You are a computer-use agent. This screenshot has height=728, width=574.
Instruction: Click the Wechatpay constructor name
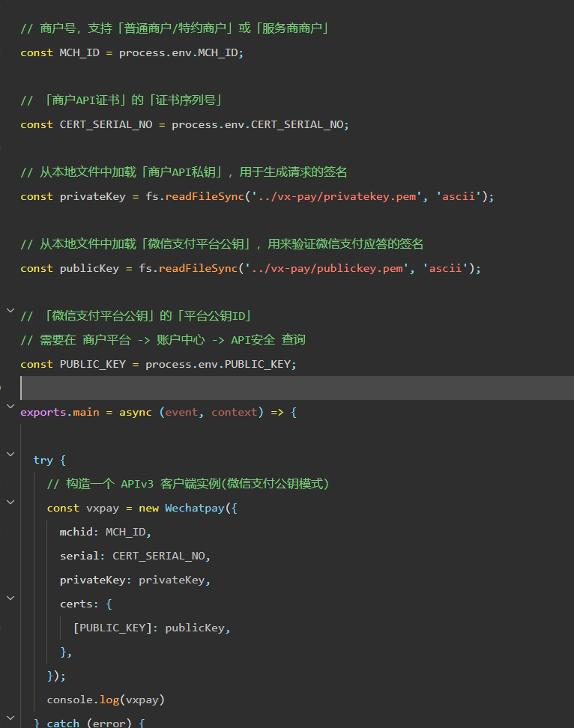click(195, 509)
